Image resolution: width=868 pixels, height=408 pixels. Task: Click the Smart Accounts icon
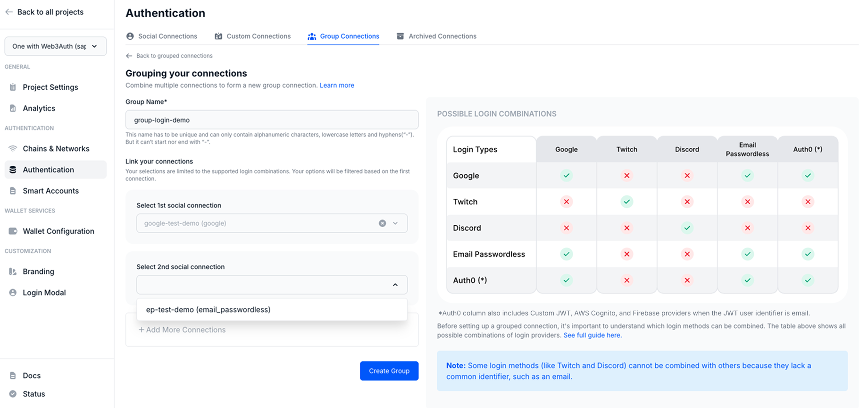click(13, 191)
